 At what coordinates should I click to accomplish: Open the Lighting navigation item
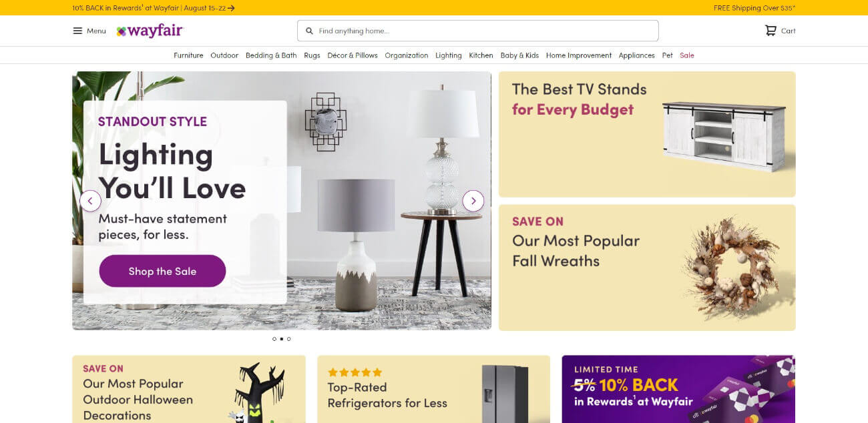pos(449,55)
